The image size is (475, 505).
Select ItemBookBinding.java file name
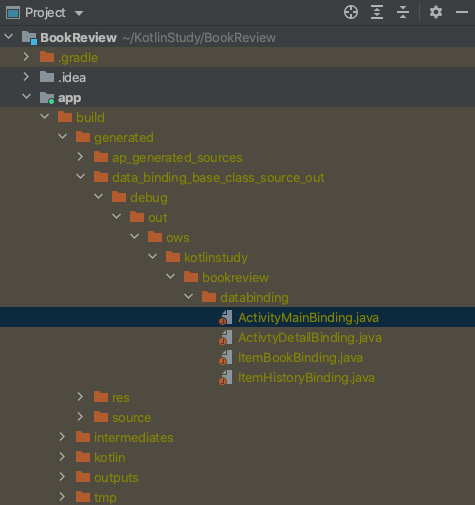300,358
